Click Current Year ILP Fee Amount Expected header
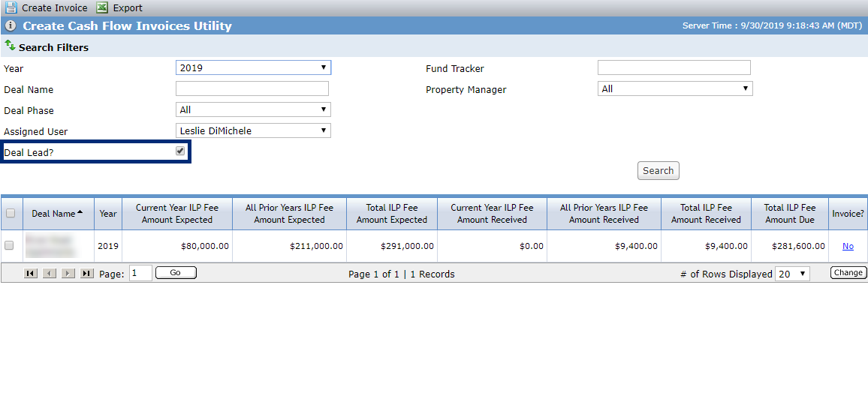 (177, 214)
